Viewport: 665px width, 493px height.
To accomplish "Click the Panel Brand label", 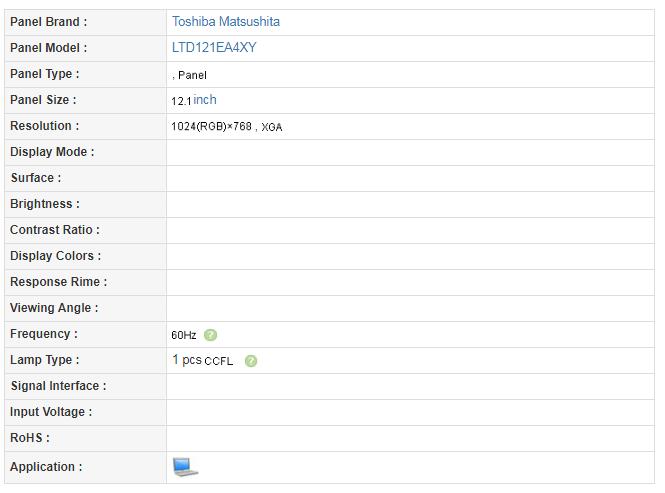I will point(48,22).
